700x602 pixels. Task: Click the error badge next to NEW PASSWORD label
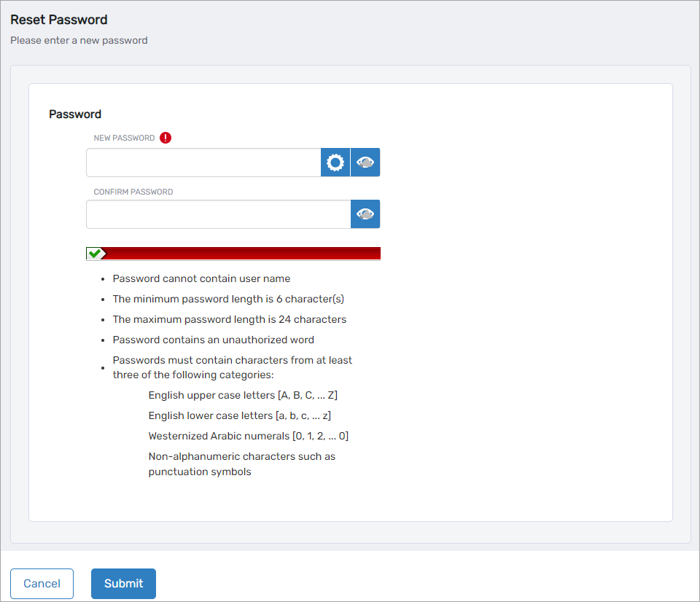click(165, 137)
